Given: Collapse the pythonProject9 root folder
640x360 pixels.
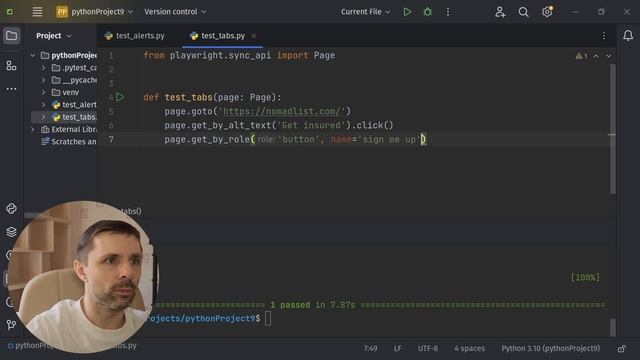Looking at the screenshot, I should click(x=33, y=55).
